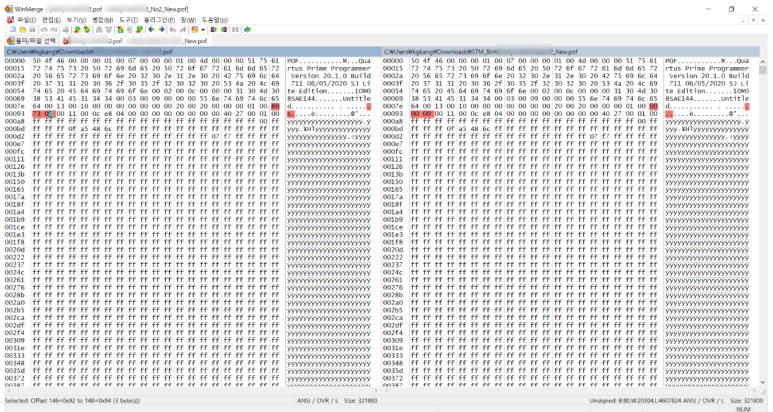The height and width of the screenshot is (412, 773).
Task: Click the grayed Auto Merge toolbar icon
Action: [236, 30]
